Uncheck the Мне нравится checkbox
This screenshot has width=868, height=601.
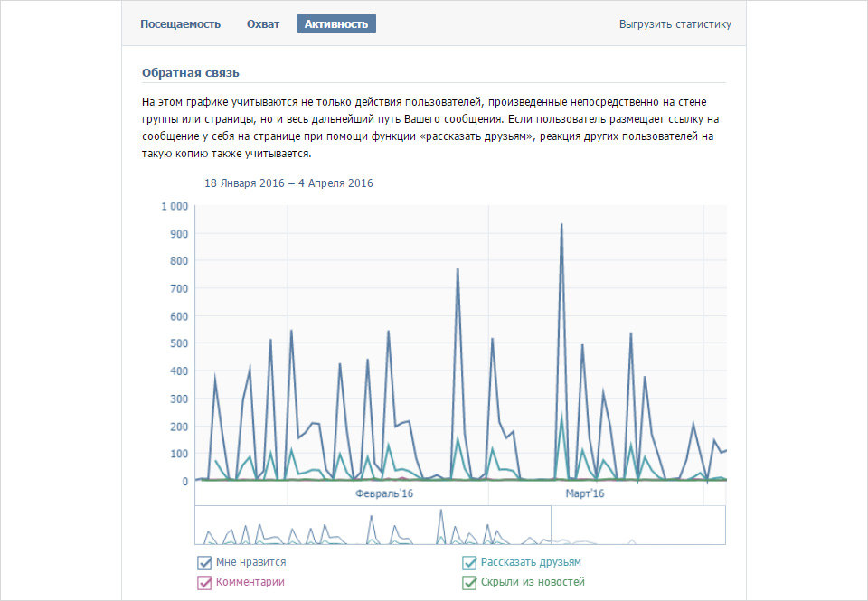(204, 563)
